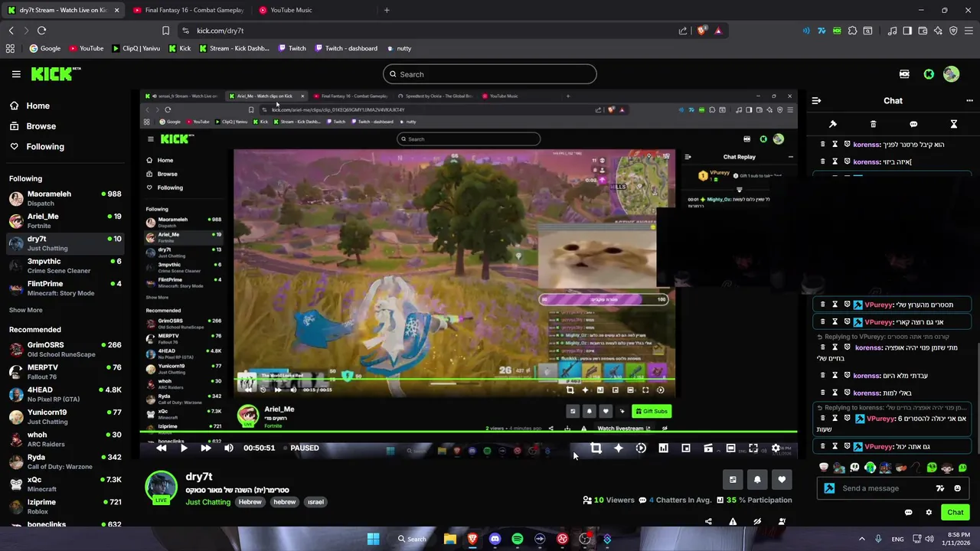Click fast-forward button on player
The width and height of the screenshot is (980, 551).
pyautogui.click(x=205, y=448)
